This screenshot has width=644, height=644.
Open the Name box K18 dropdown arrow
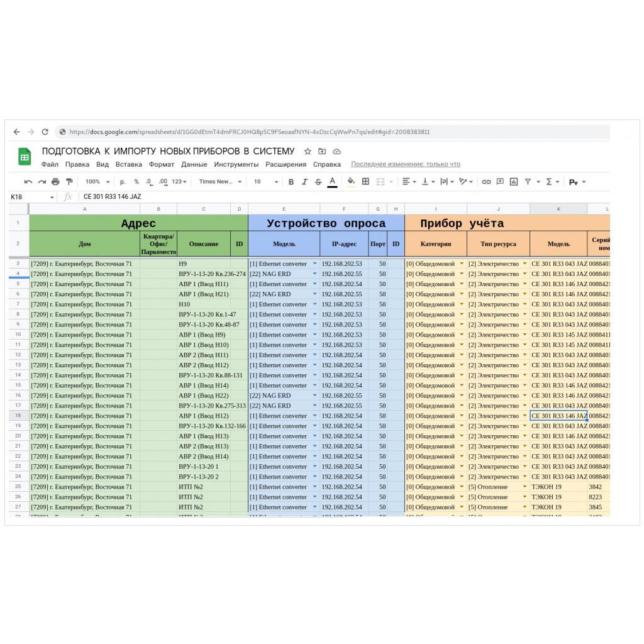(52, 197)
